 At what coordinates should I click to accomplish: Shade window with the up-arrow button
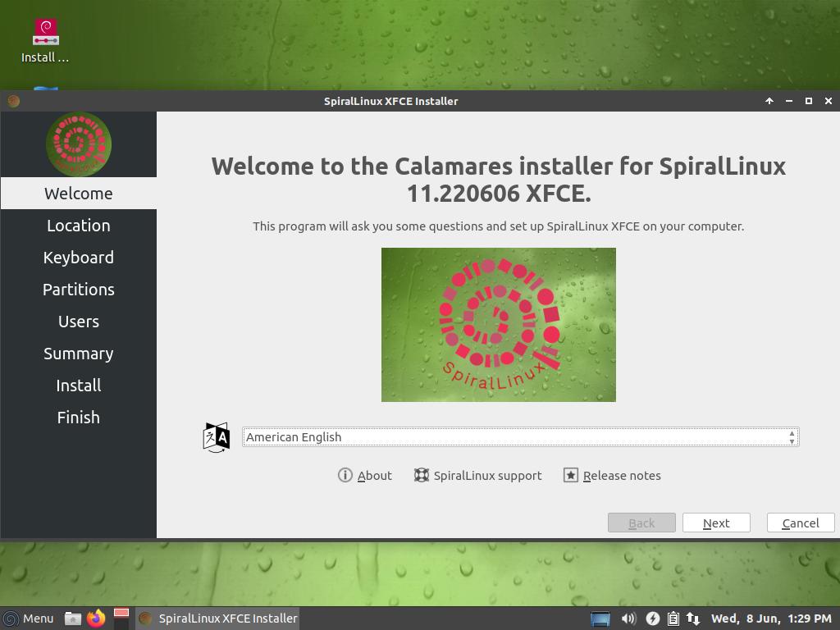click(769, 101)
